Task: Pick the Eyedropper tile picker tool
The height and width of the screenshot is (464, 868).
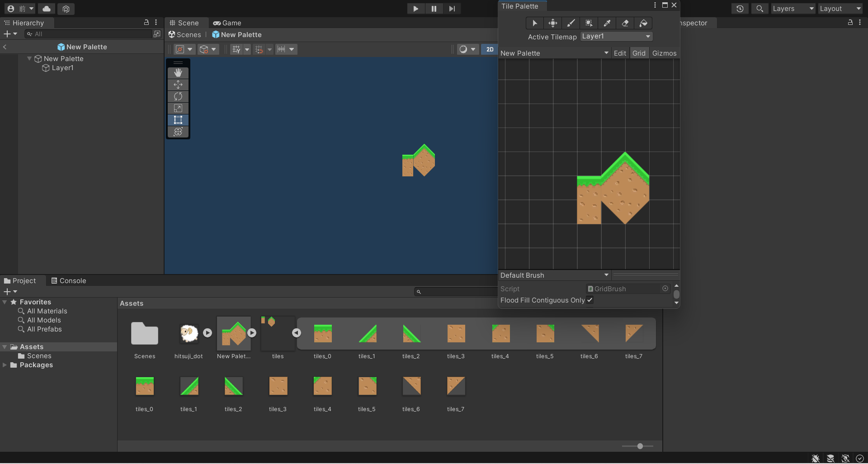Action: point(607,23)
